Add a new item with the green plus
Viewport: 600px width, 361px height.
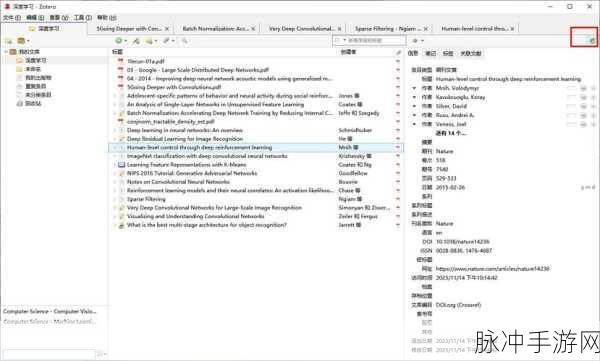click(x=119, y=41)
